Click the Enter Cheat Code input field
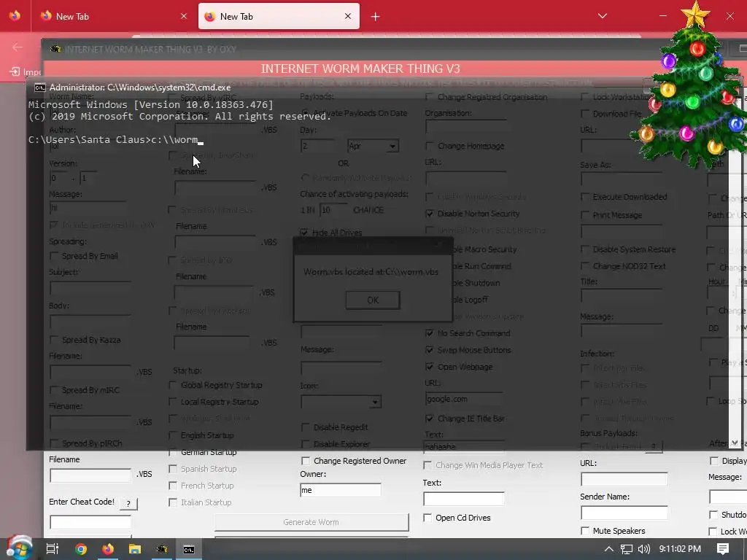Image resolution: width=747 pixels, height=560 pixels. point(90,522)
